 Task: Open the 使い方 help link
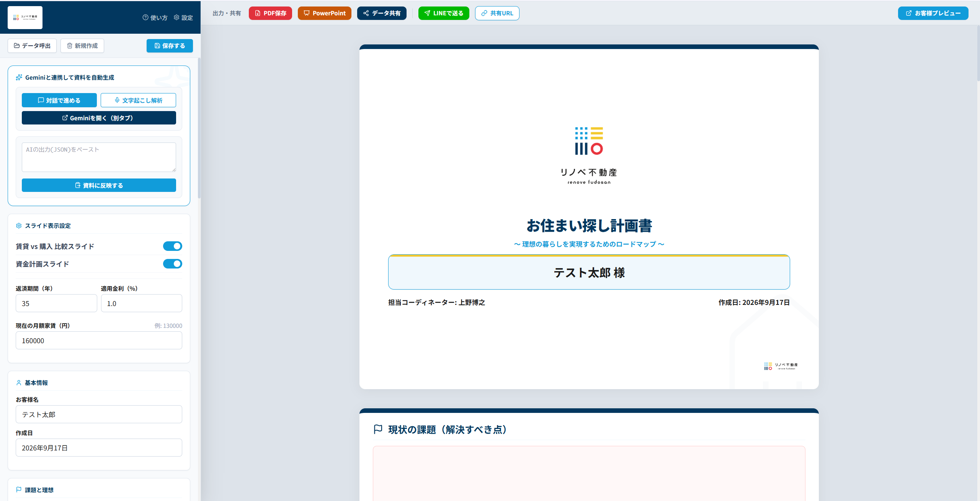[155, 18]
